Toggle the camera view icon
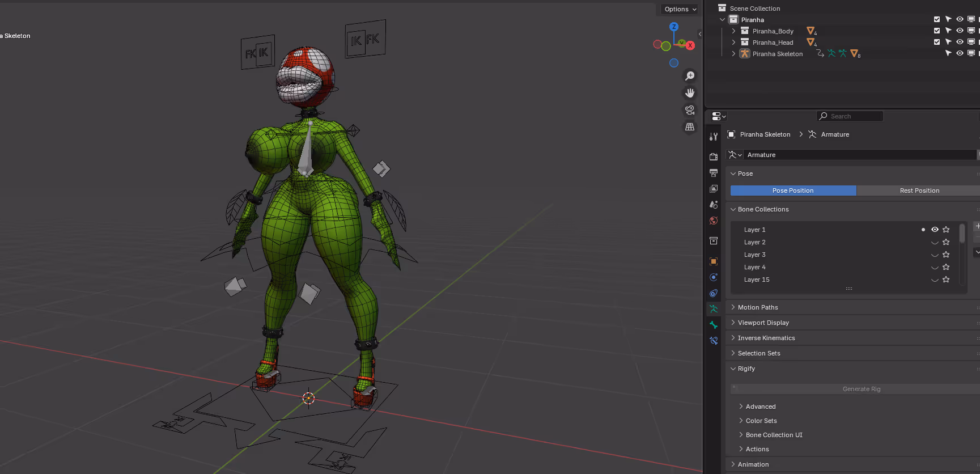980x474 pixels. (690, 110)
